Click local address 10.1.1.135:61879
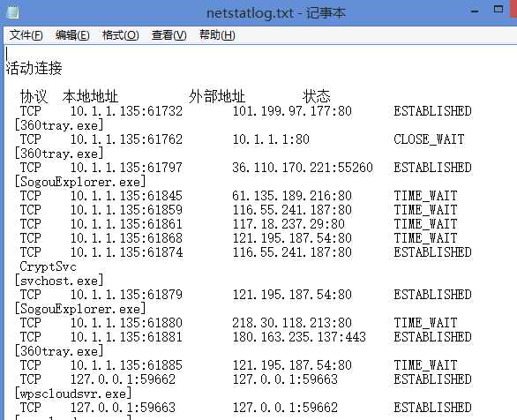 [x=126, y=295]
